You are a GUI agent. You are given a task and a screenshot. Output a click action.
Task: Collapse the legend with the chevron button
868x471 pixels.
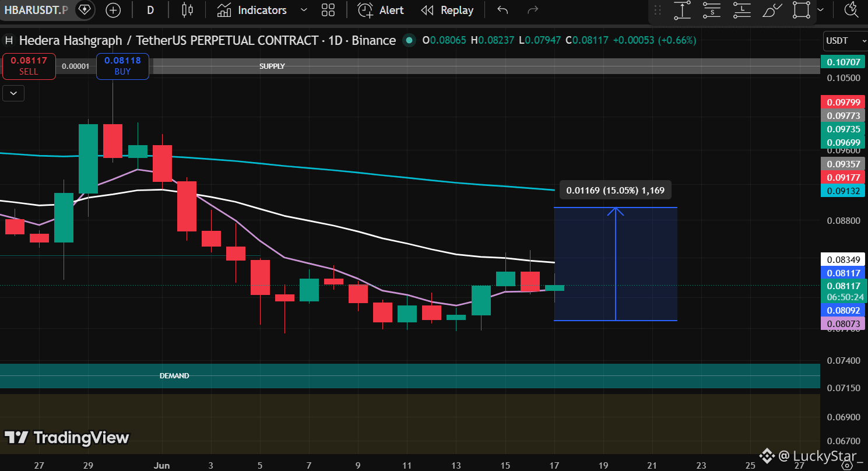pos(13,93)
